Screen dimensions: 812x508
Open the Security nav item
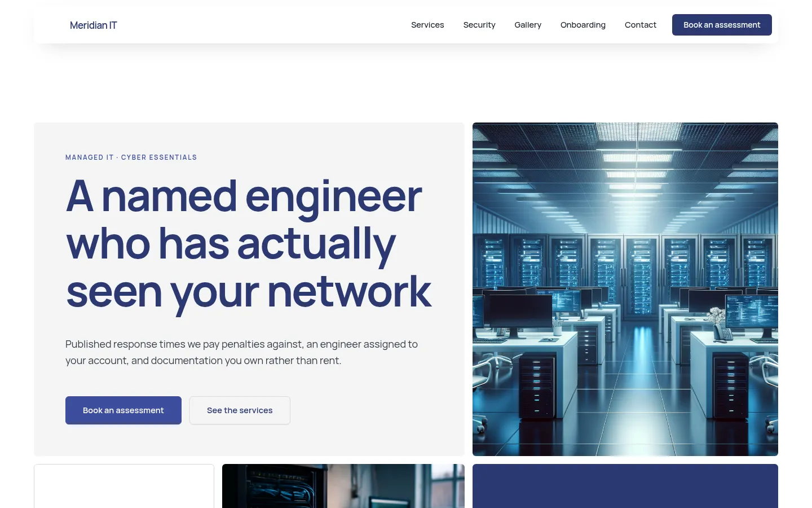pyautogui.click(x=479, y=25)
